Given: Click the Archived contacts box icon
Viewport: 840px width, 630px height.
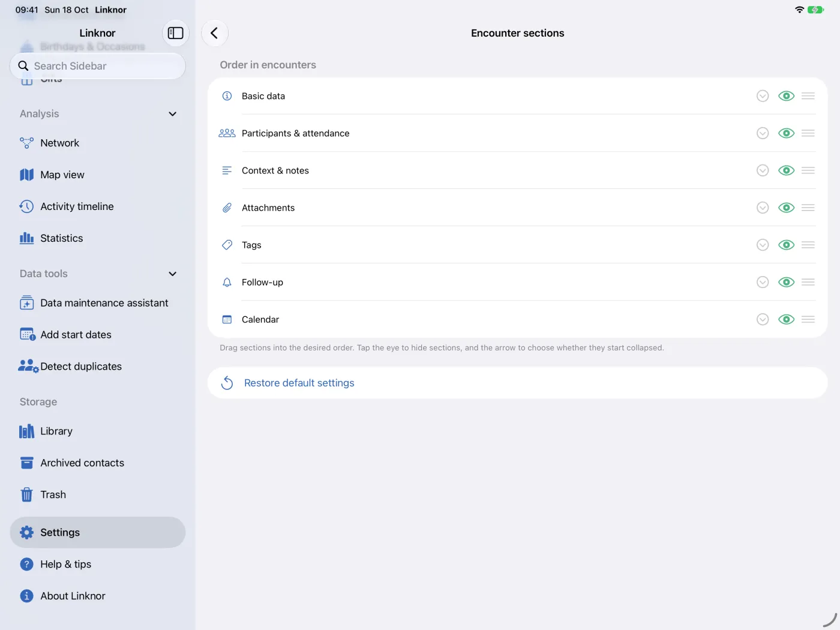Looking at the screenshot, I should pyautogui.click(x=26, y=463).
